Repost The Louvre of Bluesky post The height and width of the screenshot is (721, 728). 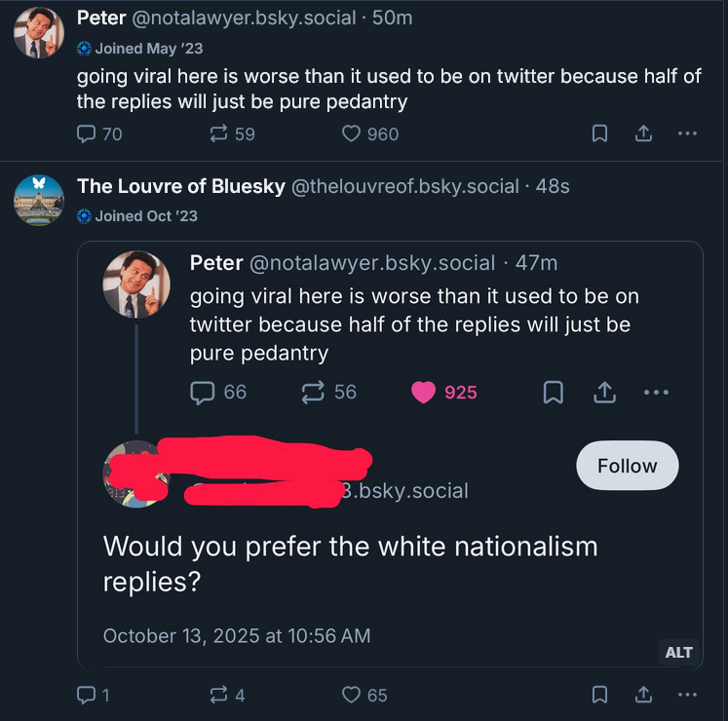(x=220, y=695)
